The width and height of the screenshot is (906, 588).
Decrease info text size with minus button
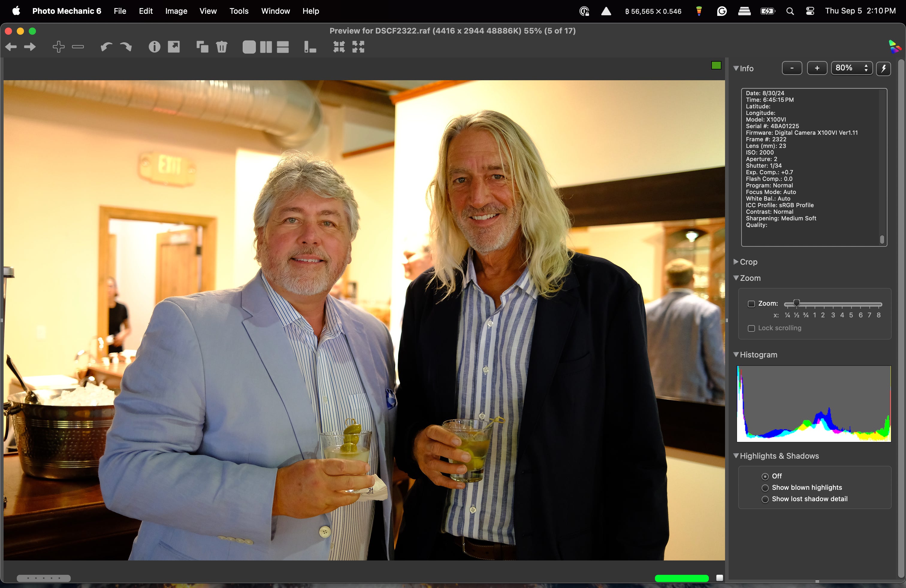click(792, 69)
